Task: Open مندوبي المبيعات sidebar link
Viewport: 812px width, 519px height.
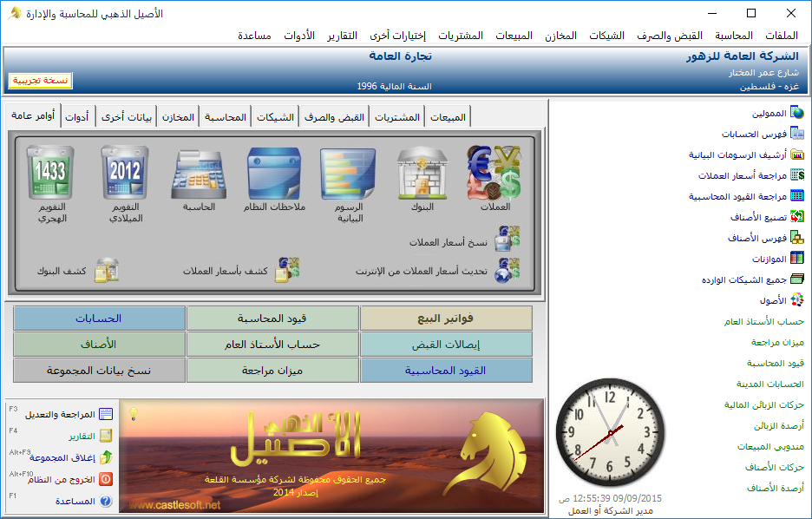Action: (770, 446)
